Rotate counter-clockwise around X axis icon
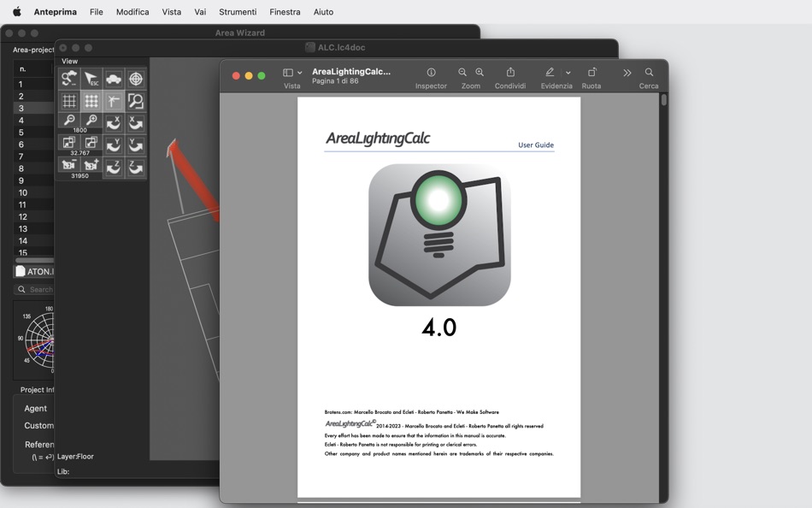 pyautogui.click(x=136, y=123)
